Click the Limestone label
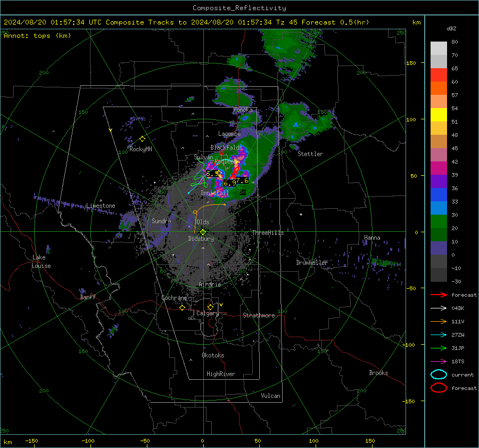The width and height of the screenshot is (479, 448). (x=101, y=206)
